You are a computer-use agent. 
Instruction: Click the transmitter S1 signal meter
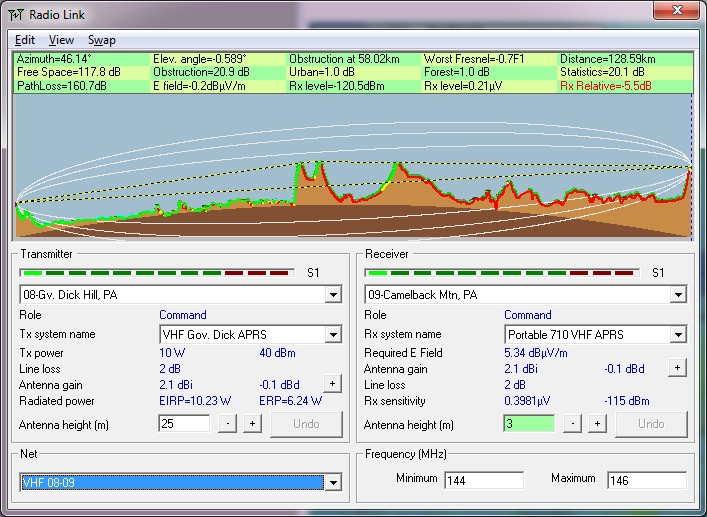click(x=157, y=273)
